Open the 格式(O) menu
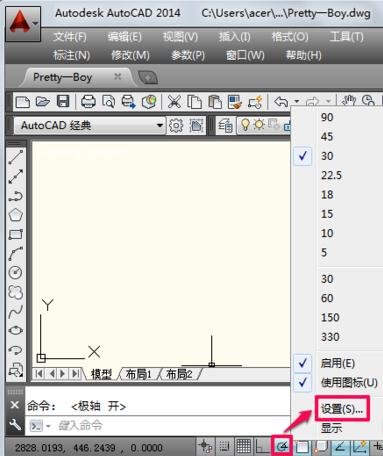The width and height of the screenshot is (383, 456). click(x=290, y=37)
